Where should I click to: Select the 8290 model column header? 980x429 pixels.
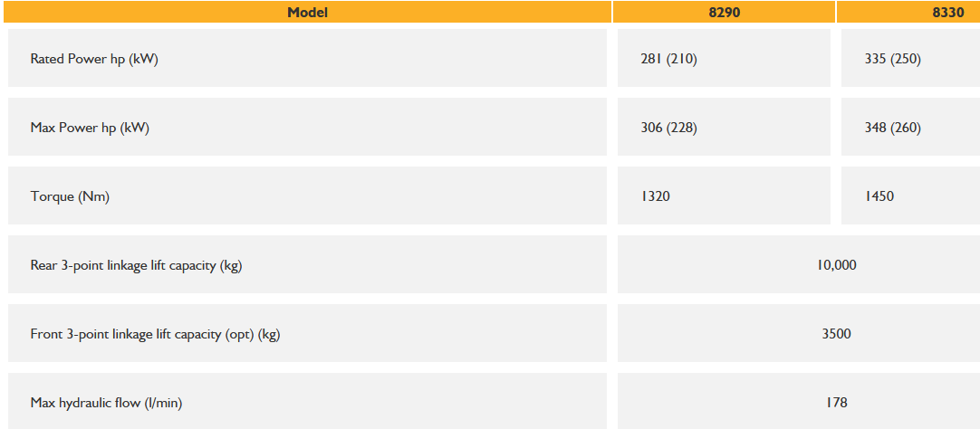(x=725, y=12)
